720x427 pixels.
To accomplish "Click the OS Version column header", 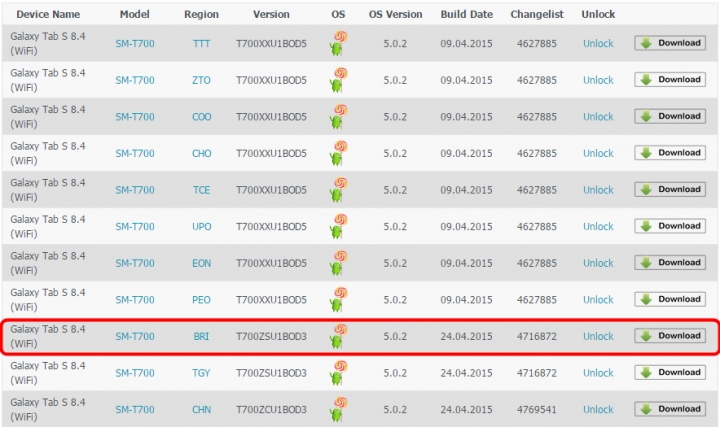I will pos(395,14).
